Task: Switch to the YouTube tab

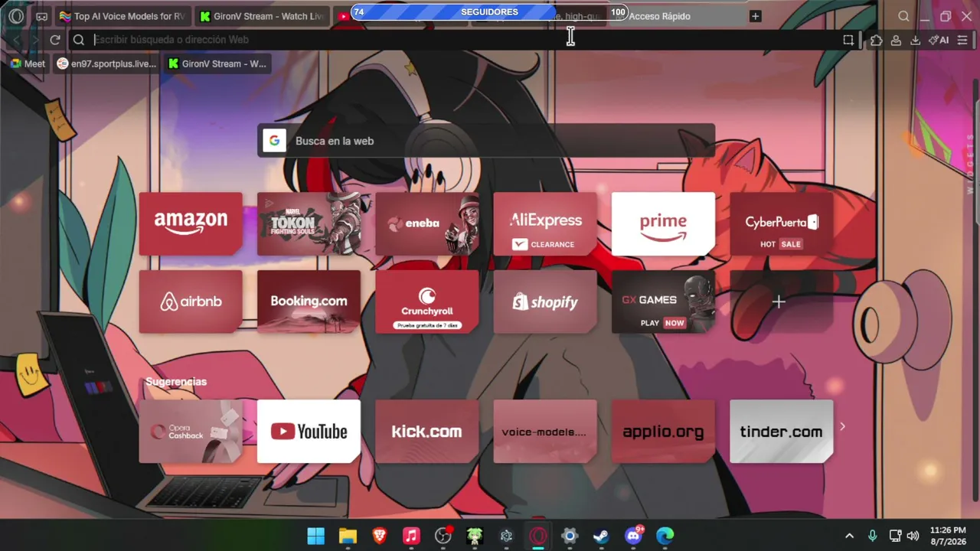Action: tap(343, 16)
